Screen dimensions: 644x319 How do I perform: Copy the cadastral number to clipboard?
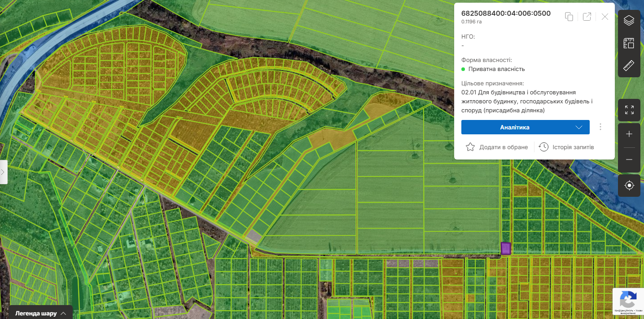[569, 17]
